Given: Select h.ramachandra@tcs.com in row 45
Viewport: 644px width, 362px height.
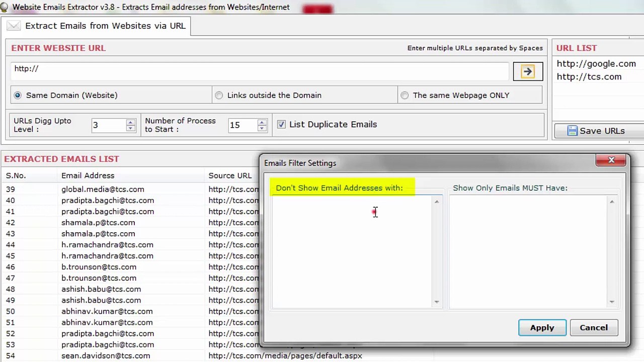Looking at the screenshot, I should click(x=107, y=255).
